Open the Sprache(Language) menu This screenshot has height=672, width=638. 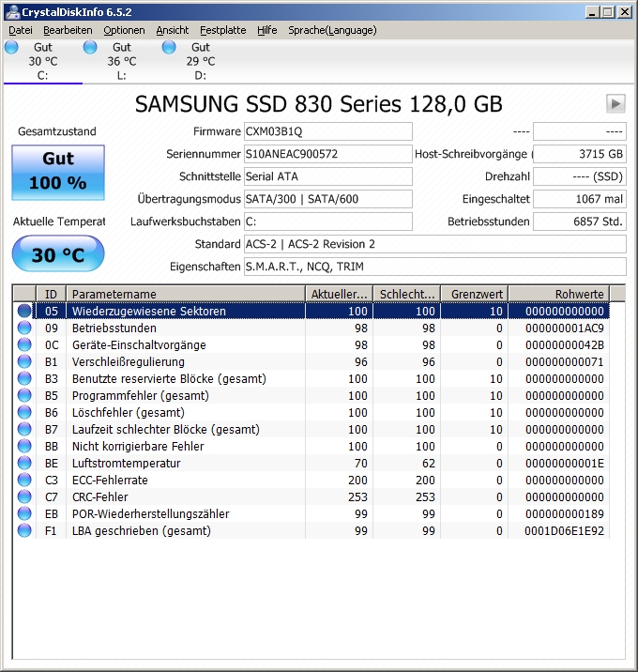(332, 30)
